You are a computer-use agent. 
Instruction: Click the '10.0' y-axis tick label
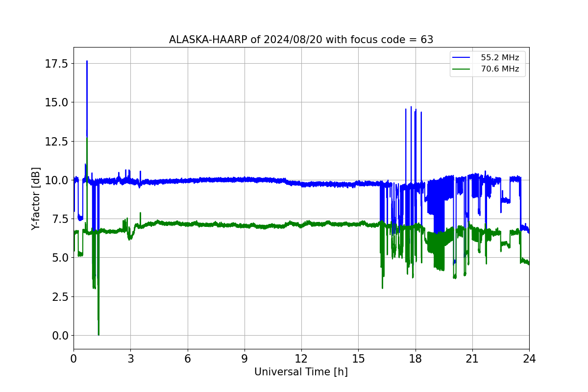(x=57, y=180)
